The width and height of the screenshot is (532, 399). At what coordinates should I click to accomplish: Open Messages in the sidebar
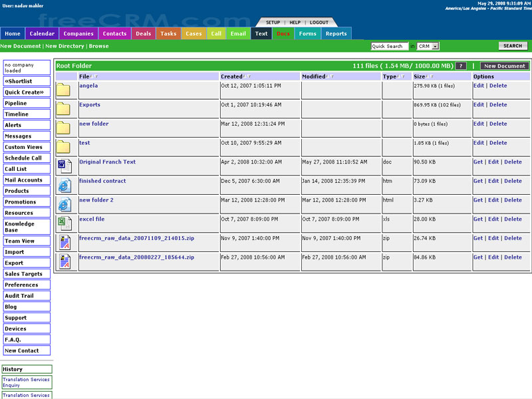(x=27, y=136)
